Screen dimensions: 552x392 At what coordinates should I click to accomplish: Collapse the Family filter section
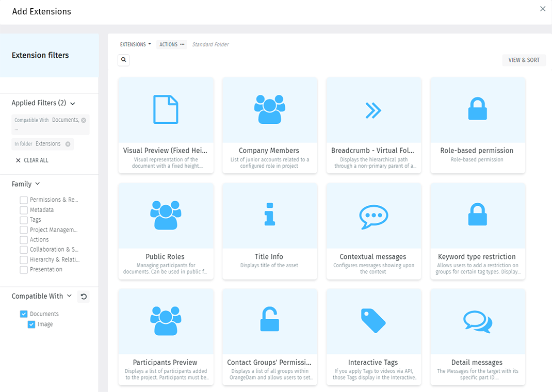tap(36, 184)
